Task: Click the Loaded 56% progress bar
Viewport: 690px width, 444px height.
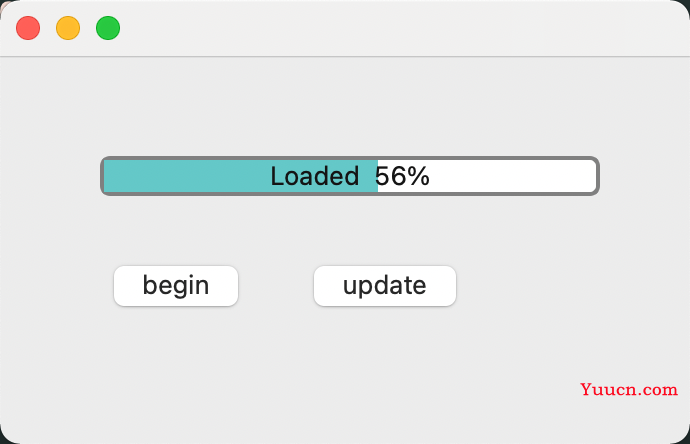Action: tap(350, 176)
